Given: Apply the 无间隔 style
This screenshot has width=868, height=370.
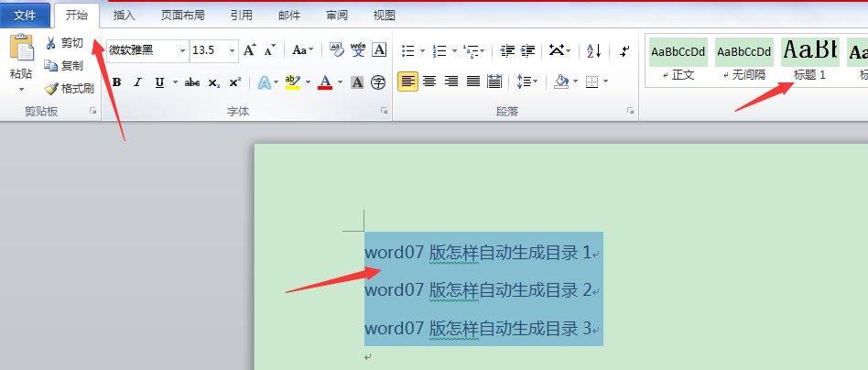Looking at the screenshot, I should coord(744,60).
